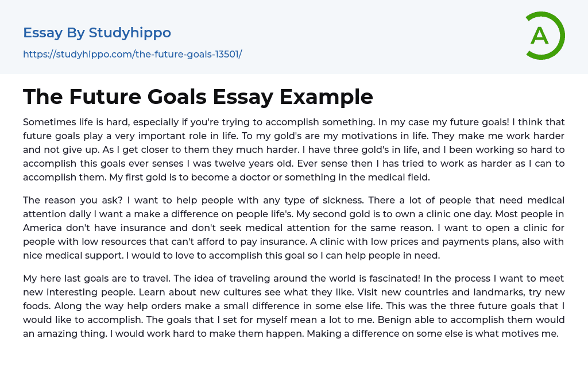The width and height of the screenshot is (588, 373).
Task: Click "Sometimes" at the first paragraph's start
Action: 49,122
